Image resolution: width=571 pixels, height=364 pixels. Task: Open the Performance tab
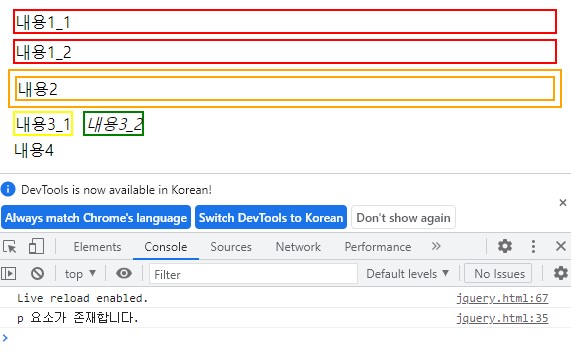click(378, 247)
